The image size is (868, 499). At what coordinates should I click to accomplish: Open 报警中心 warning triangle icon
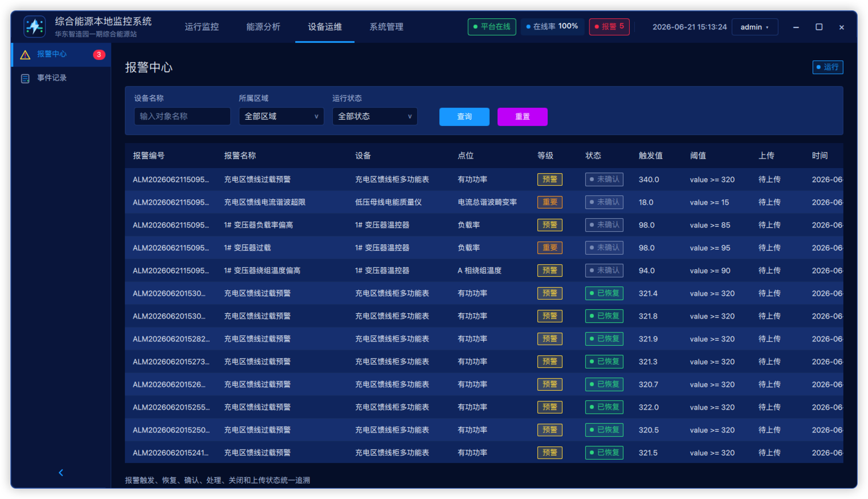click(25, 55)
